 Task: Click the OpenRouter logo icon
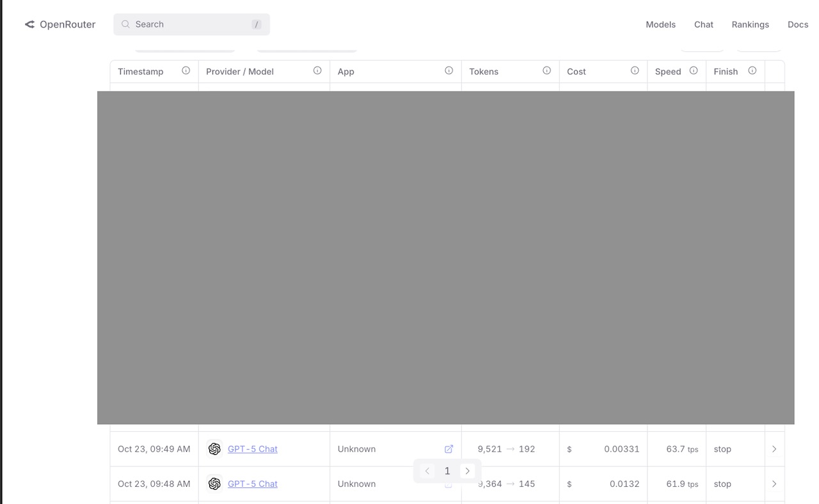(x=29, y=24)
